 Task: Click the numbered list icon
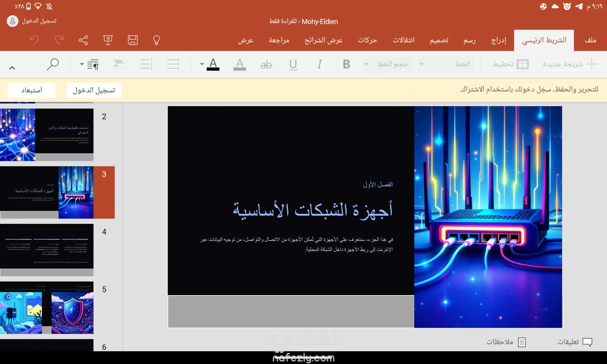tap(146, 64)
